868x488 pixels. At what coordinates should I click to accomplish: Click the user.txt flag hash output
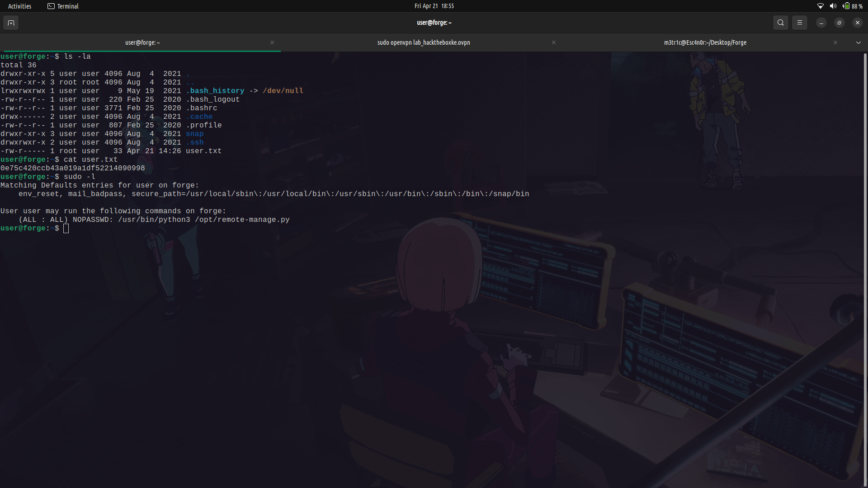point(72,168)
